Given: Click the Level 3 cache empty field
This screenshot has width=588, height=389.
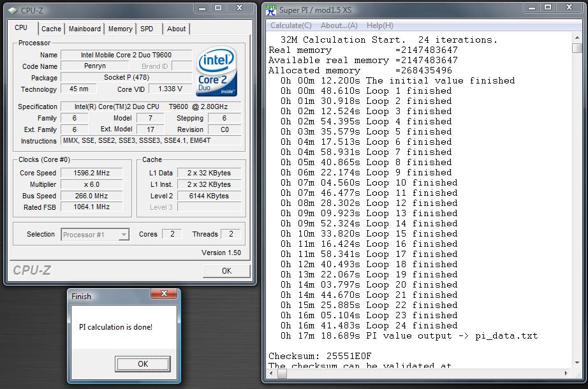Looking at the screenshot, I should click(209, 207).
